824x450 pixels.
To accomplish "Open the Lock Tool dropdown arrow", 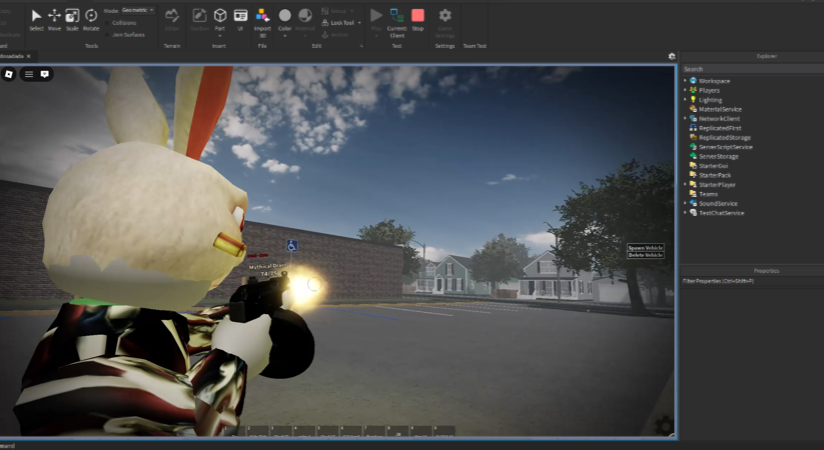I will pos(359,23).
